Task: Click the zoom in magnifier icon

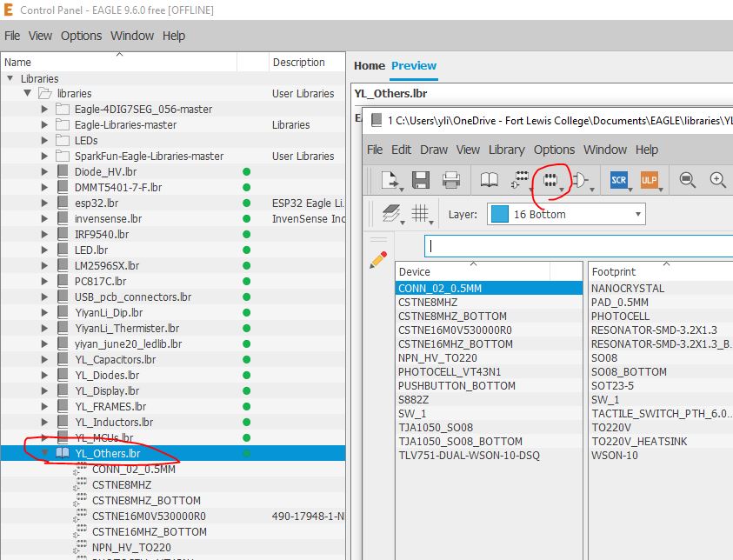Action: pos(717,180)
